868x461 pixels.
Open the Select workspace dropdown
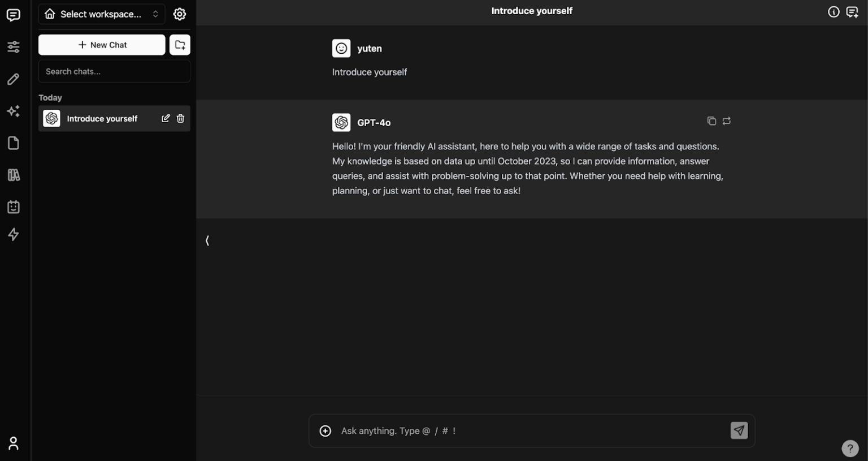pos(102,14)
